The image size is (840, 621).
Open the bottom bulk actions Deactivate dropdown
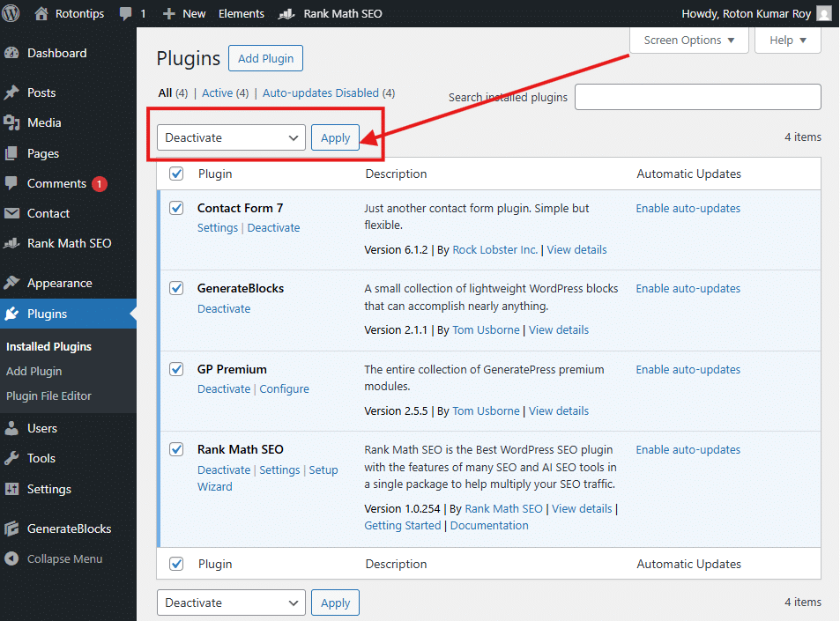tap(231, 603)
